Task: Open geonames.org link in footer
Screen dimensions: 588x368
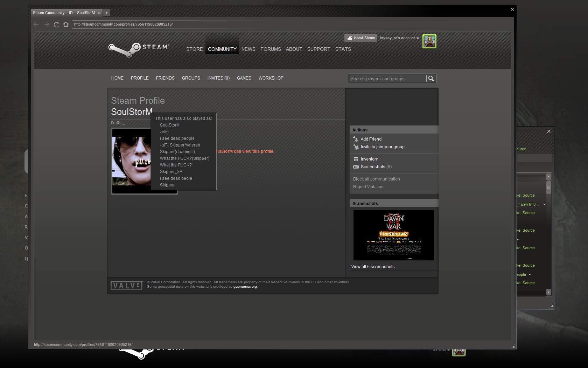Action: (245, 287)
